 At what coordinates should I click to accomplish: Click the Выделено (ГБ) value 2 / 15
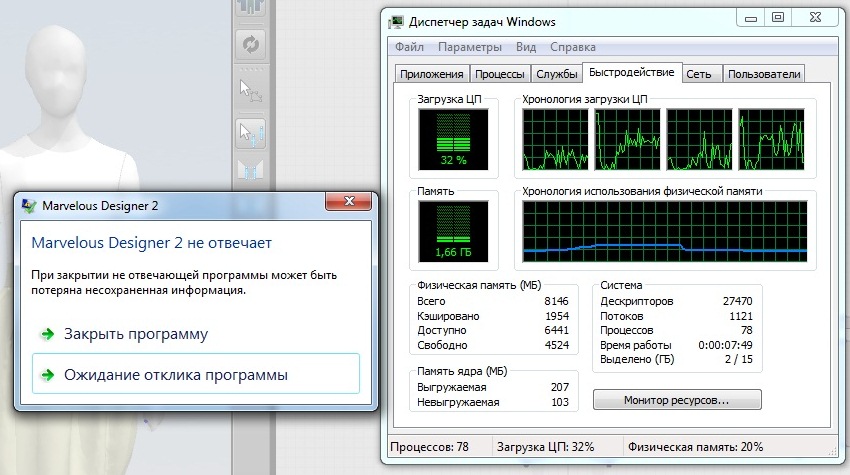[x=739, y=359]
